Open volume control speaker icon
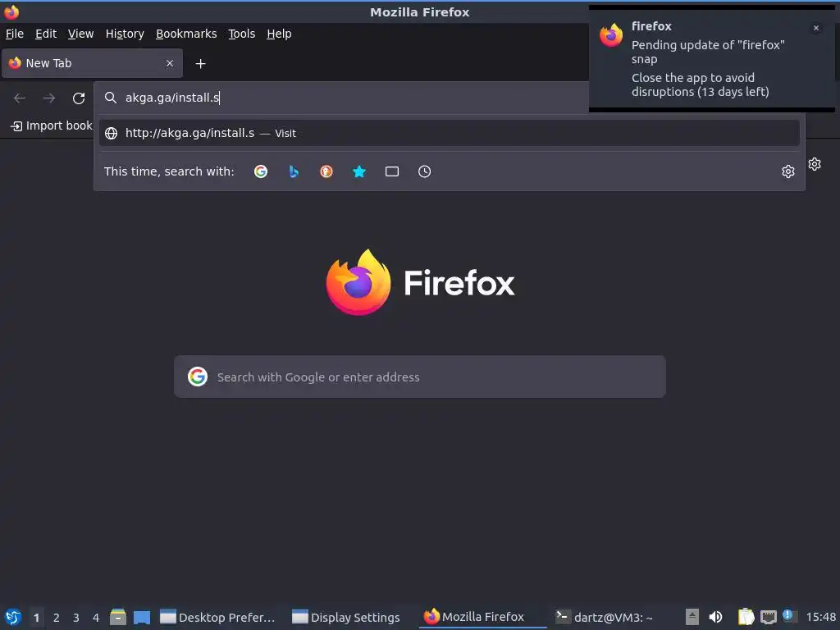Viewport: 840px width, 630px height. point(715,617)
